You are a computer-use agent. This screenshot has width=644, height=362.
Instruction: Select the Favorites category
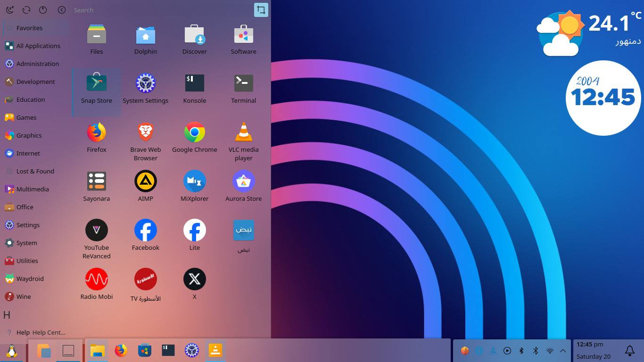[35, 28]
